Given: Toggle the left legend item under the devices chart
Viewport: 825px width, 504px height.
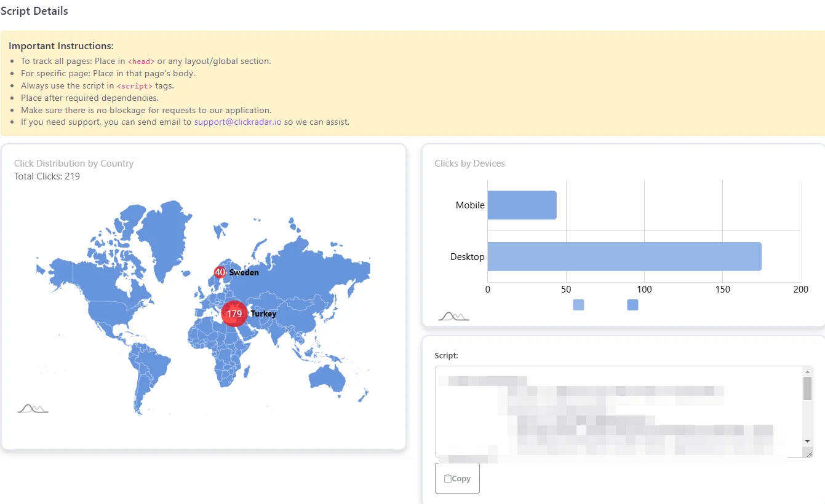Looking at the screenshot, I should click(578, 304).
